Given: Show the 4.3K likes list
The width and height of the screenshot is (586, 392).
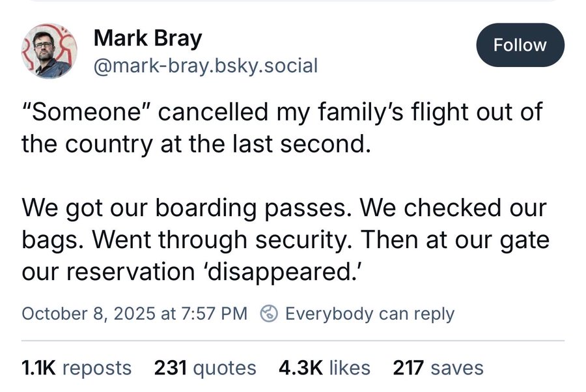Looking at the screenshot, I should 324,368.
